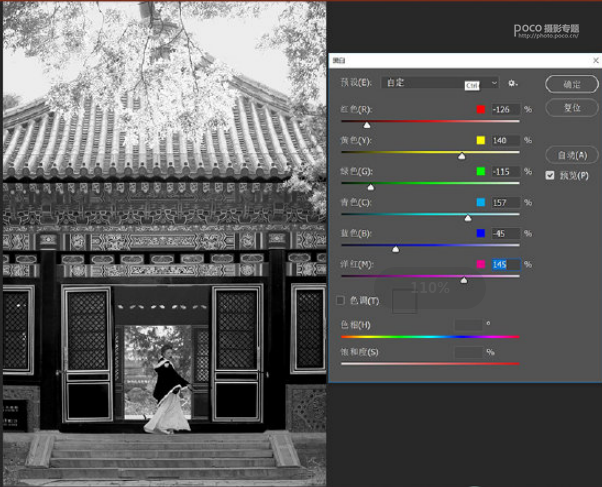Click the cyan value field showing 157

506,202
